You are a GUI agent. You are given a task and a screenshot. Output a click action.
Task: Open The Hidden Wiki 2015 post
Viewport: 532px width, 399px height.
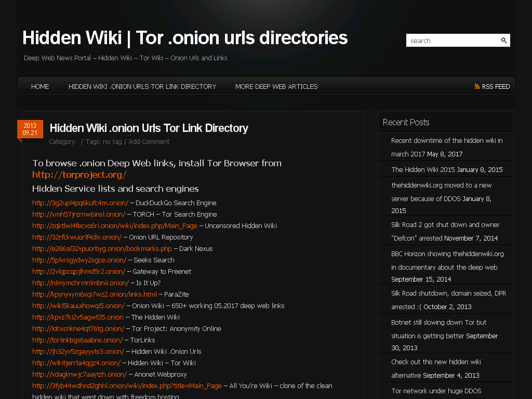pos(423,170)
